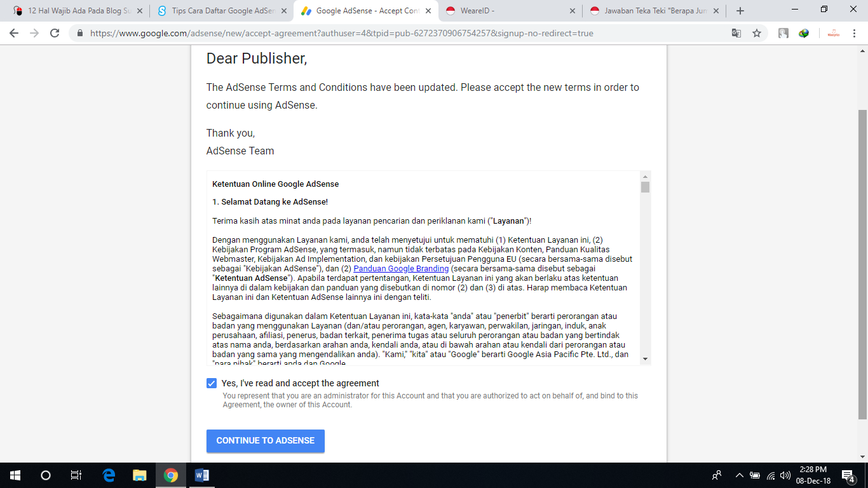The width and height of the screenshot is (868, 488).
Task: Switch to the WeareID tab
Action: pyautogui.click(x=502, y=10)
